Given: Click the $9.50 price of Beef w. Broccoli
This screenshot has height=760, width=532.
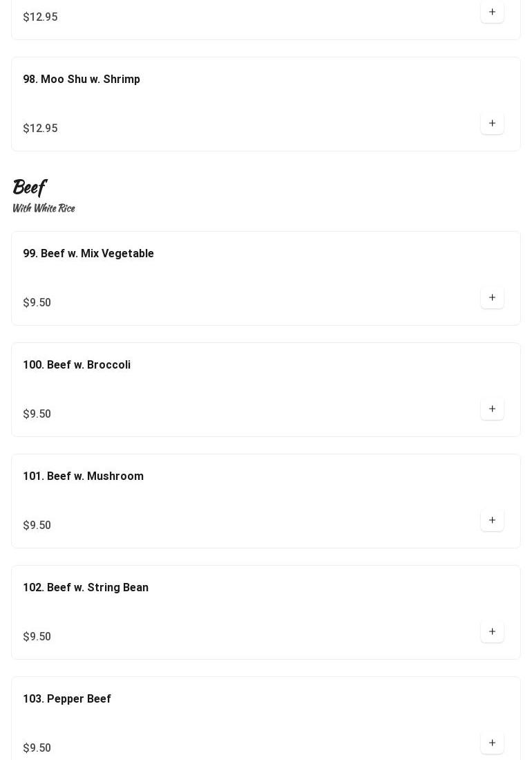Looking at the screenshot, I should (x=37, y=414).
